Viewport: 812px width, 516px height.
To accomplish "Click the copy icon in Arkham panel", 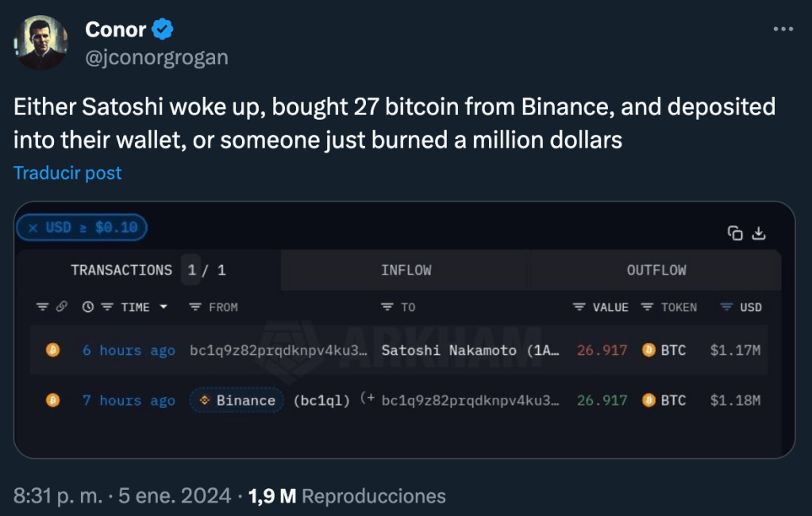I will click(735, 233).
